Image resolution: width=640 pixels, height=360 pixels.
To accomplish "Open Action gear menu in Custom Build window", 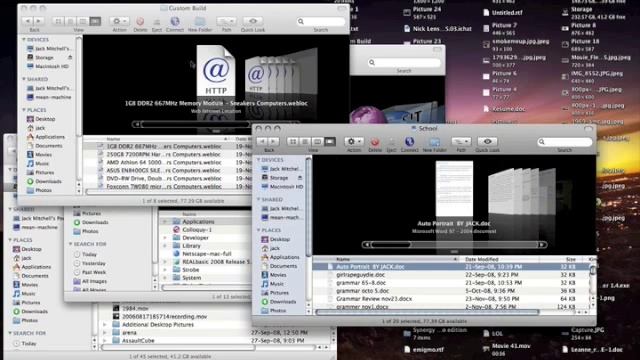I will point(119,21).
